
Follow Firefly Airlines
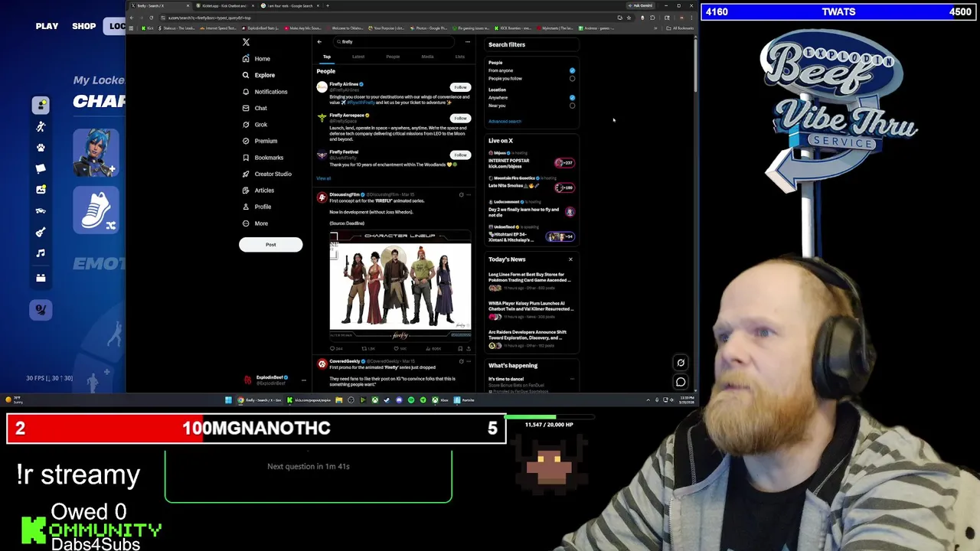[x=460, y=87]
